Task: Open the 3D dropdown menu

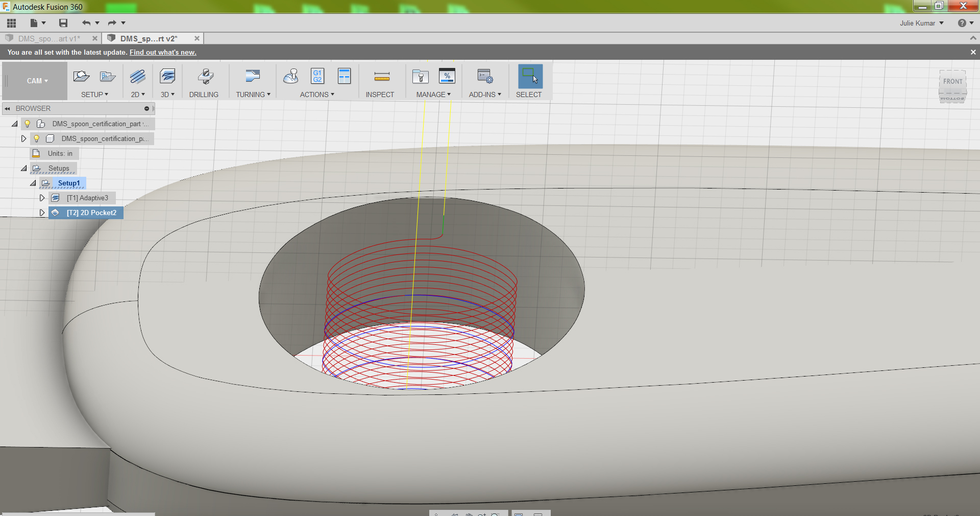Action: coord(167,95)
